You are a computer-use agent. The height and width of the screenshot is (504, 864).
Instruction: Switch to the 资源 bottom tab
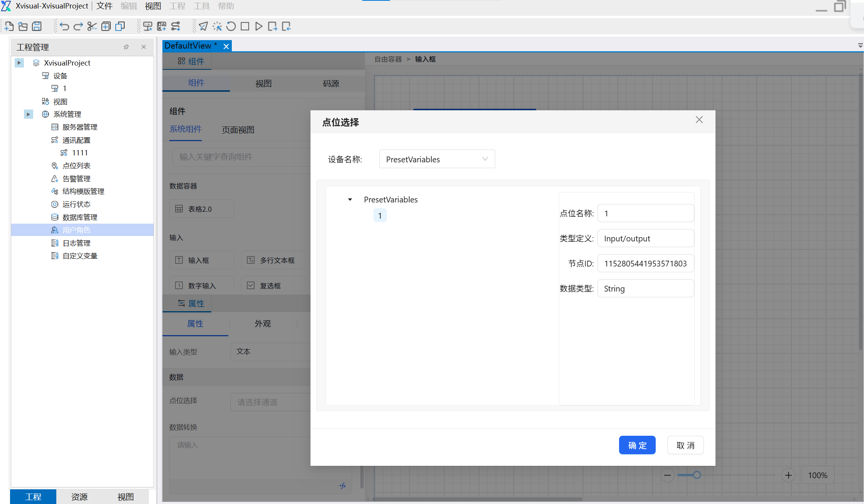[x=79, y=497]
